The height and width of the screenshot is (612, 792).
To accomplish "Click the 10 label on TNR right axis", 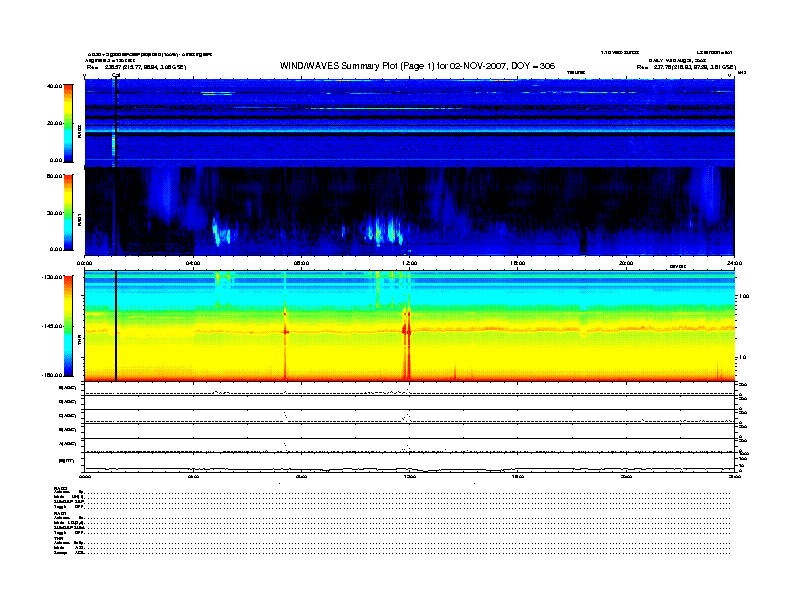I will point(742,358).
